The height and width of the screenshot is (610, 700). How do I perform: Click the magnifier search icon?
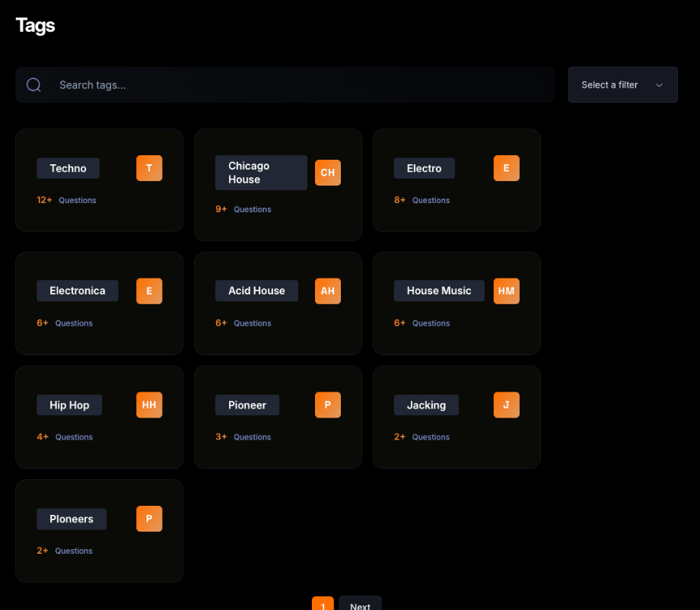[x=33, y=84]
